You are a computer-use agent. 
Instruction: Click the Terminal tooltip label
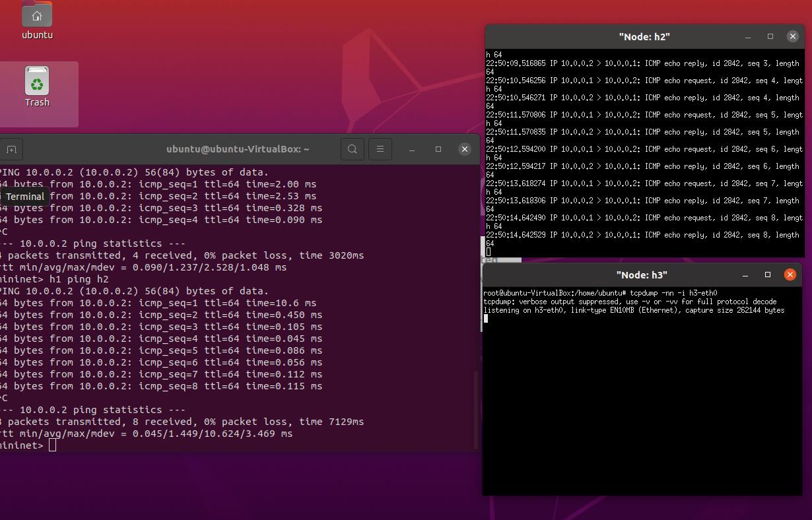pyautogui.click(x=25, y=197)
